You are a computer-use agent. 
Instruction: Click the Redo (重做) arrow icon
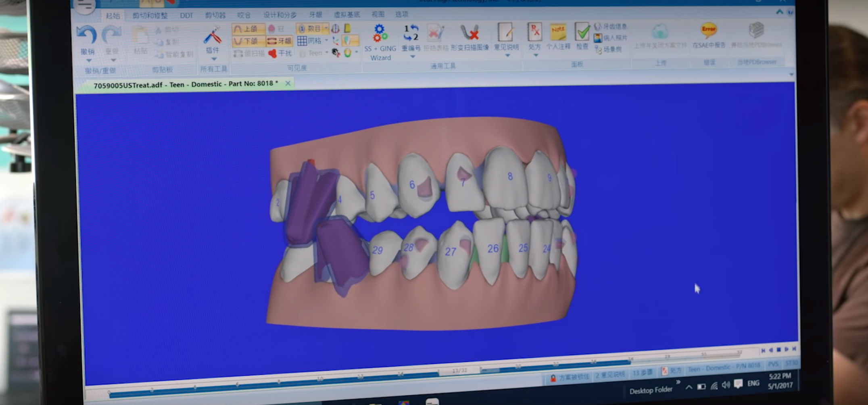(x=111, y=35)
